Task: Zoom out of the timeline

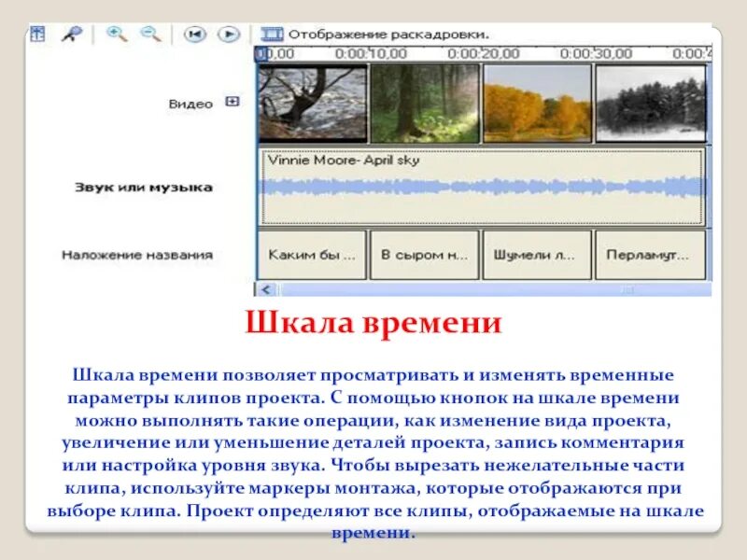Action: click(148, 33)
